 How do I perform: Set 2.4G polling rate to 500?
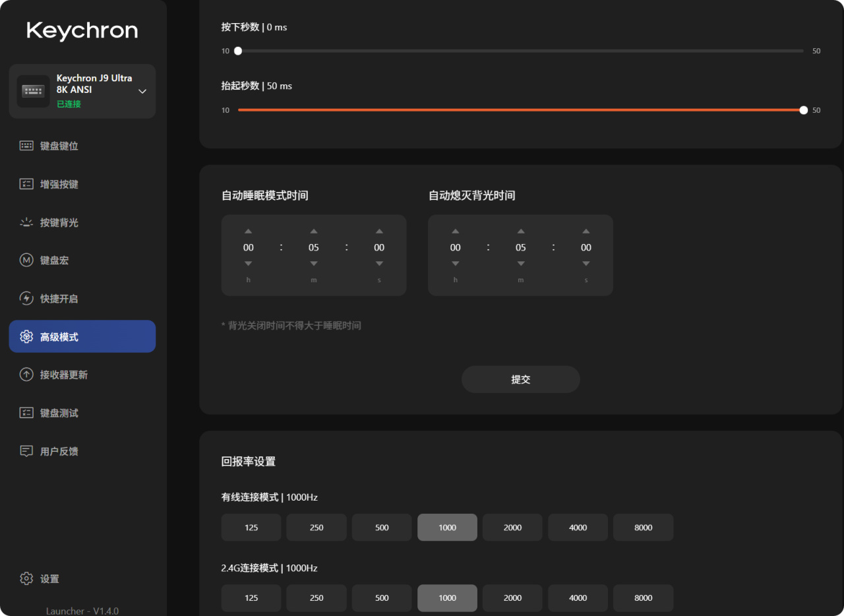[x=382, y=598]
